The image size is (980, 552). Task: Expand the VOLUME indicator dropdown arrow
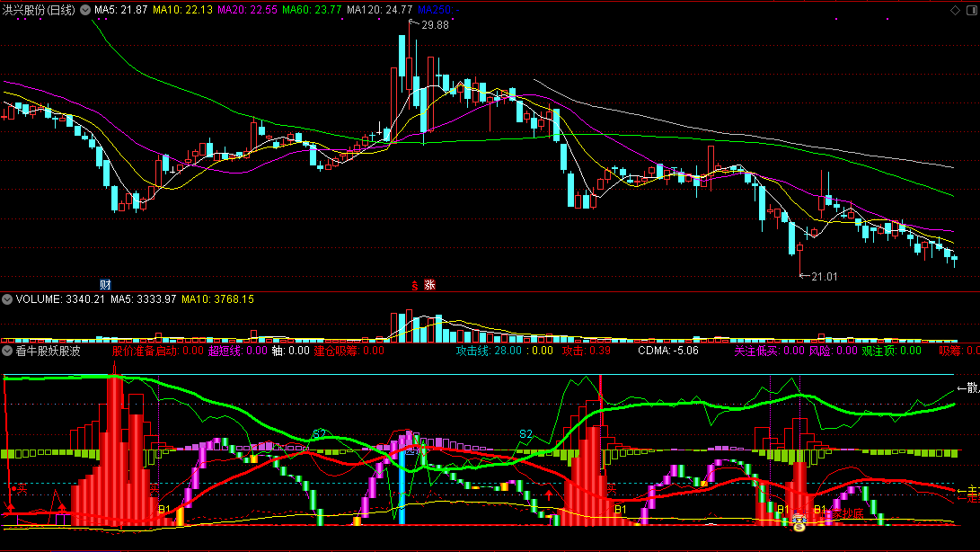pos(7,299)
